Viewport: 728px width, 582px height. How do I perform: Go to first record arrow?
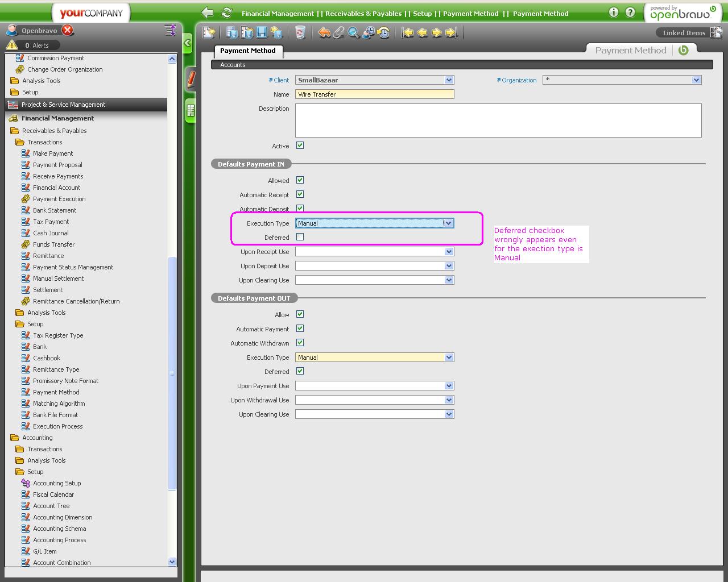tap(407, 32)
